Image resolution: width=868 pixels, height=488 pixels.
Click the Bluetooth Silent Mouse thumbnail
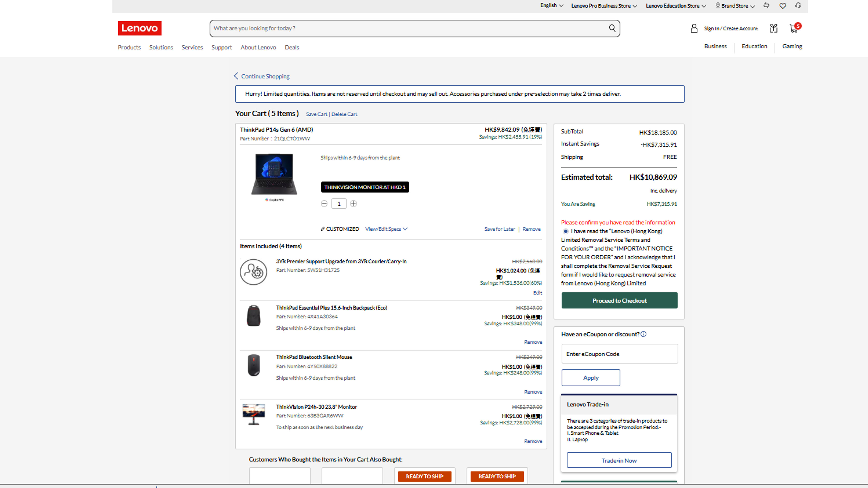(x=254, y=365)
